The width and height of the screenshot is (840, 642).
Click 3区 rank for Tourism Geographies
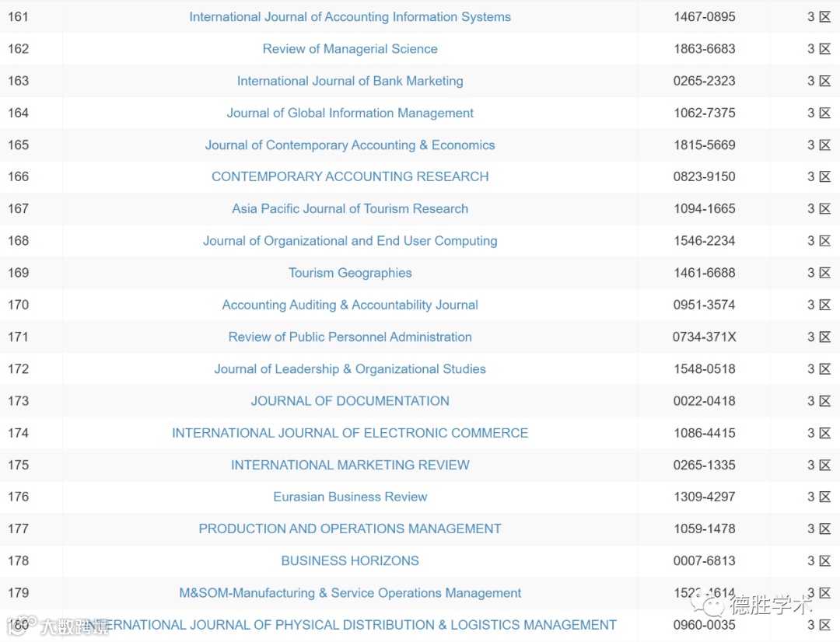point(819,273)
